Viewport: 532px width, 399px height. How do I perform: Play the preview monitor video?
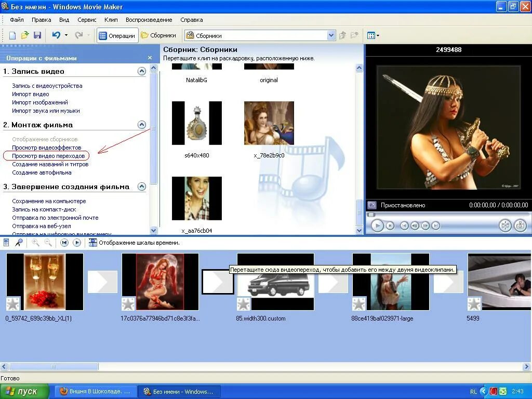pos(377,225)
